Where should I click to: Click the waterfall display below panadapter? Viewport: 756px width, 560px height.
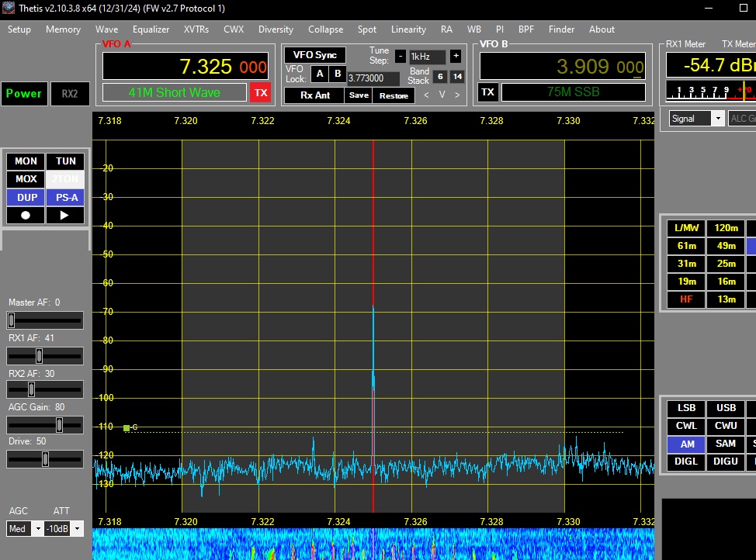373,544
